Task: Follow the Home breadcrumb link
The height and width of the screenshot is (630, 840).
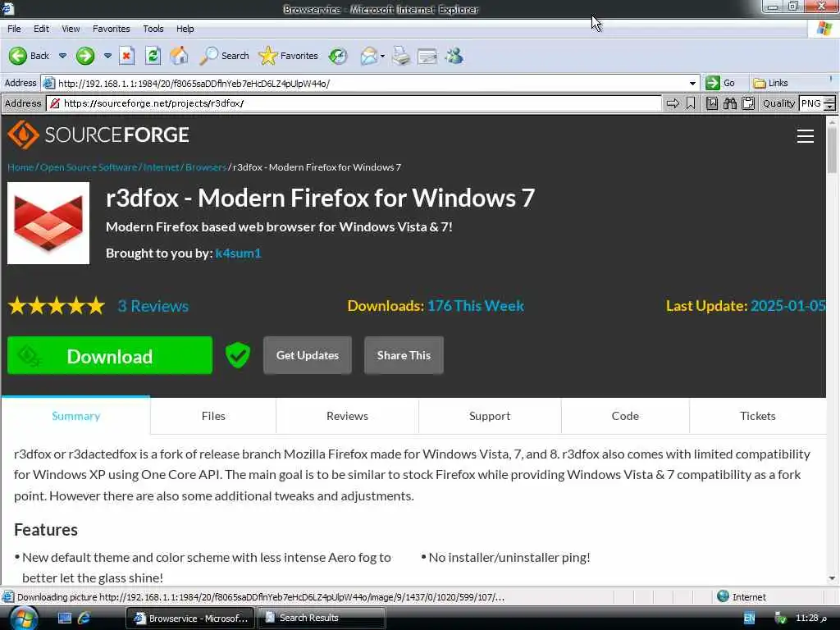Action: coord(21,167)
